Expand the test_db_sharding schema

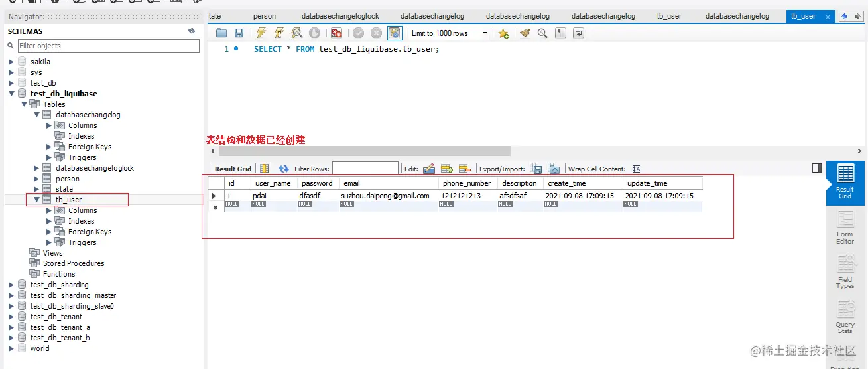point(11,285)
